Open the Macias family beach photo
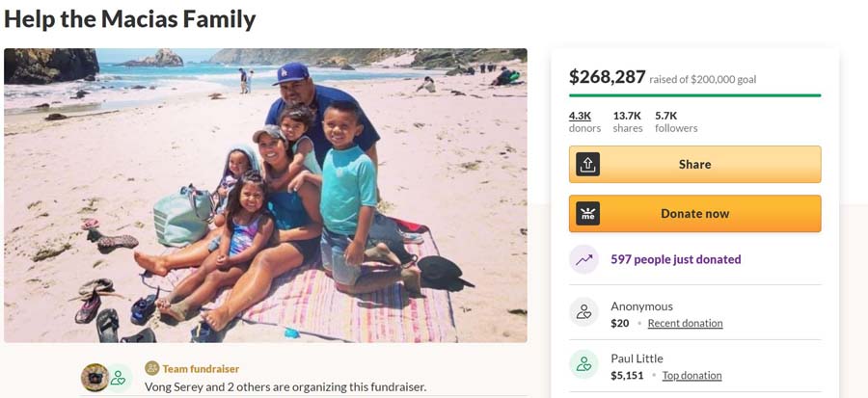 click(x=265, y=196)
